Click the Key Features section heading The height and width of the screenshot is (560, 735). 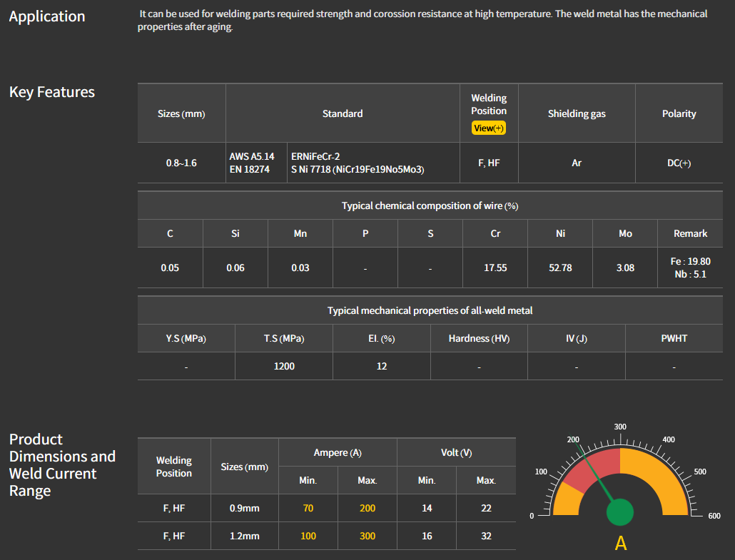click(52, 92)
